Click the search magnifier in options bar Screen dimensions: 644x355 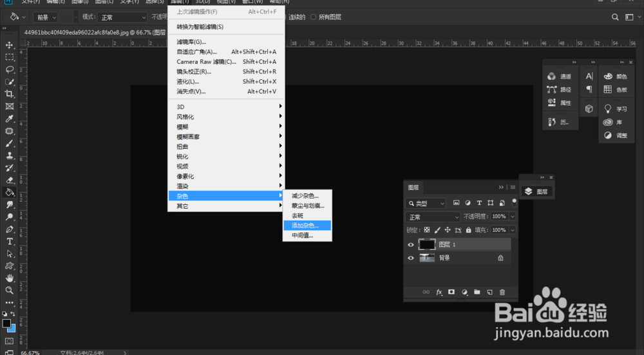pos(615,17)
